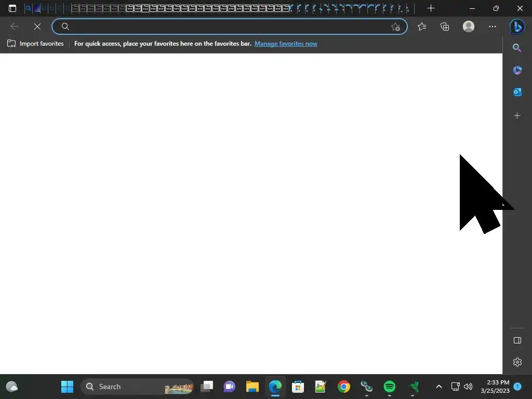This screenshot has width=532, height=399.
Task: Open Task View from taskbar
Action: tap(207, 387)
